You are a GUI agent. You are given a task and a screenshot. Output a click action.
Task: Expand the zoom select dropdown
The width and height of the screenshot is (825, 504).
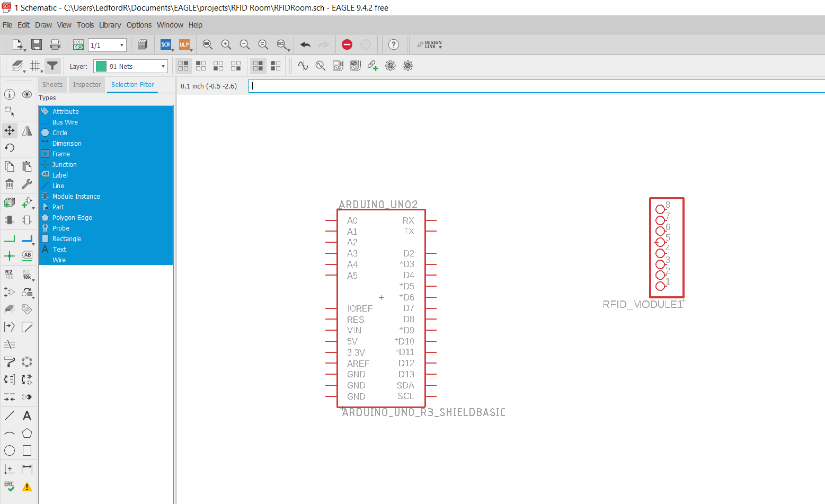tap(289, 50)
